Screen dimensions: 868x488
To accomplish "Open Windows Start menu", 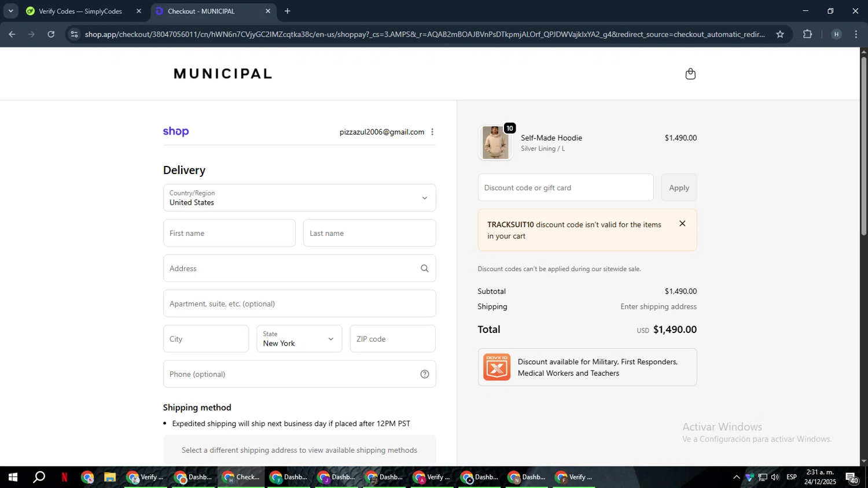I will 13,477.
